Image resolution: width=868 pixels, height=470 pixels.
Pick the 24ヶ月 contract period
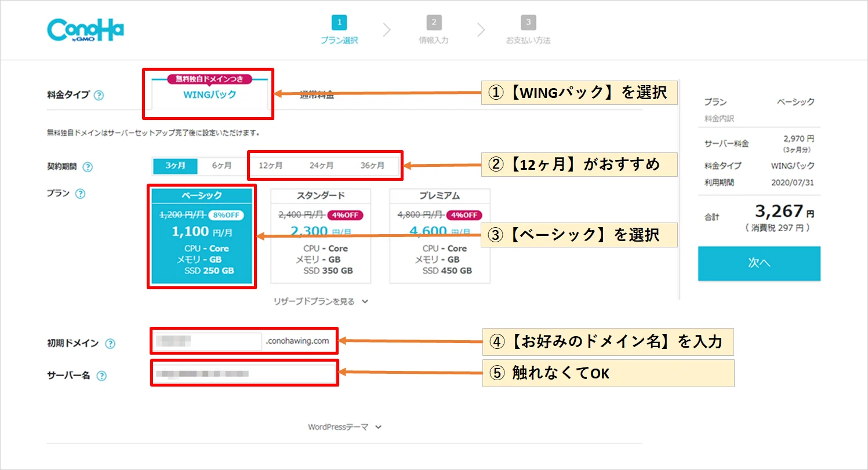(x=321, y=166)
